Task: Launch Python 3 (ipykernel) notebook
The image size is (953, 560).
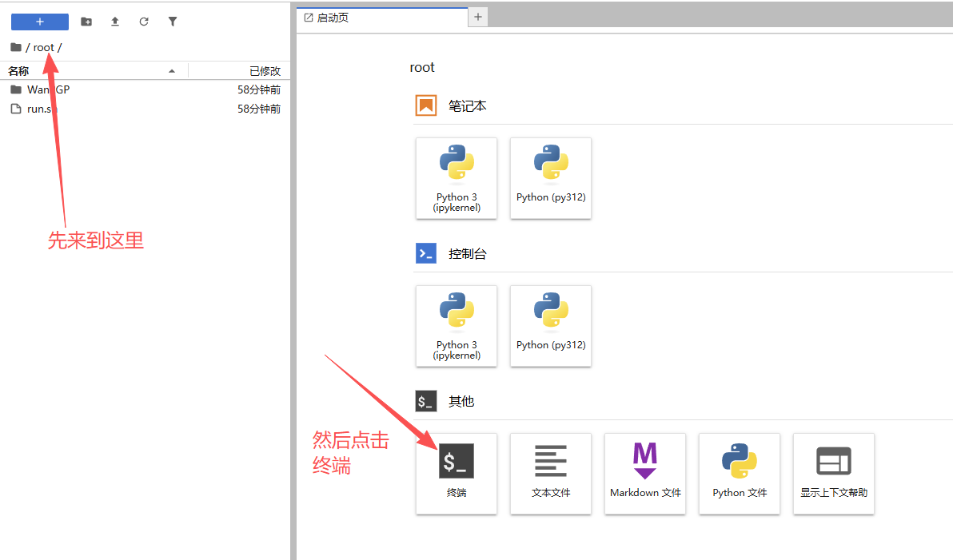Action: click(457, 178)
